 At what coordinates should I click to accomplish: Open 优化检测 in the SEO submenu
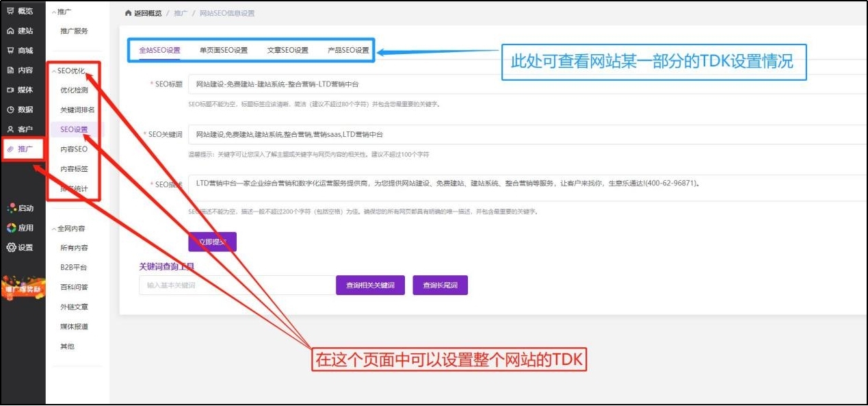(x=74, y=90)
